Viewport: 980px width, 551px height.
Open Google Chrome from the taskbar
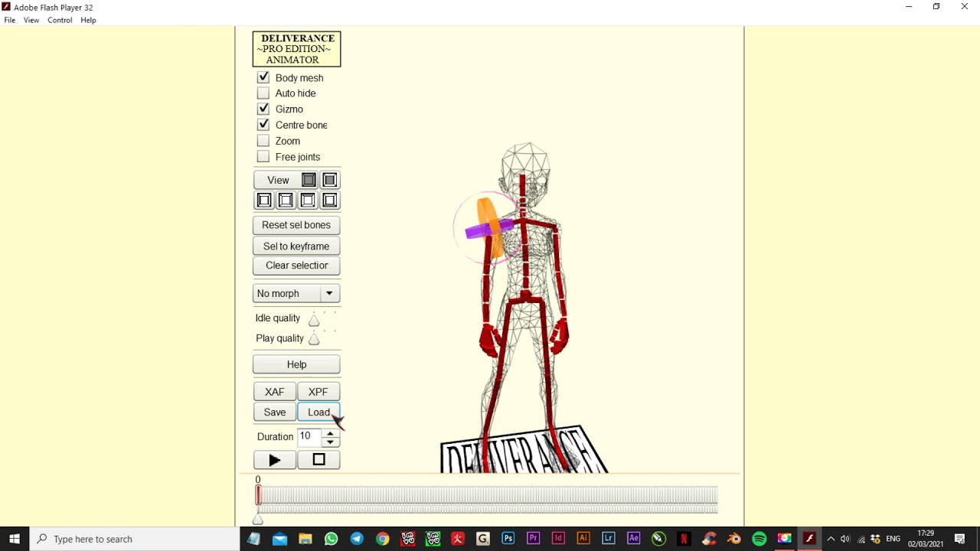pyautogui.click(x=382, y=539)
